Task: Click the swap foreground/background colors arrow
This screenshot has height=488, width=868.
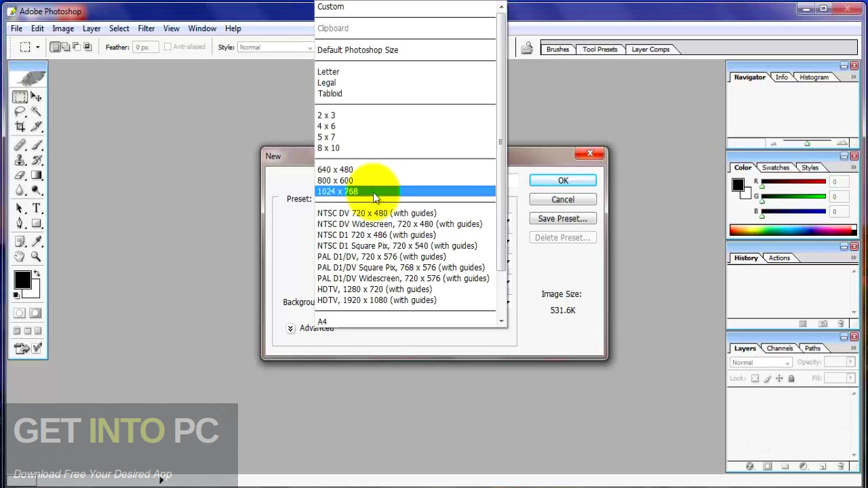Action: pos(37,273)
